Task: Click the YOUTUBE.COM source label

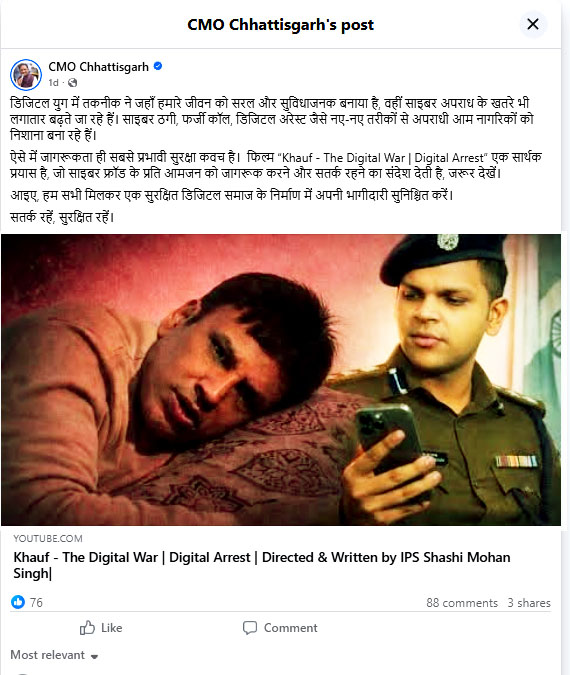Action: coord(48,539)
